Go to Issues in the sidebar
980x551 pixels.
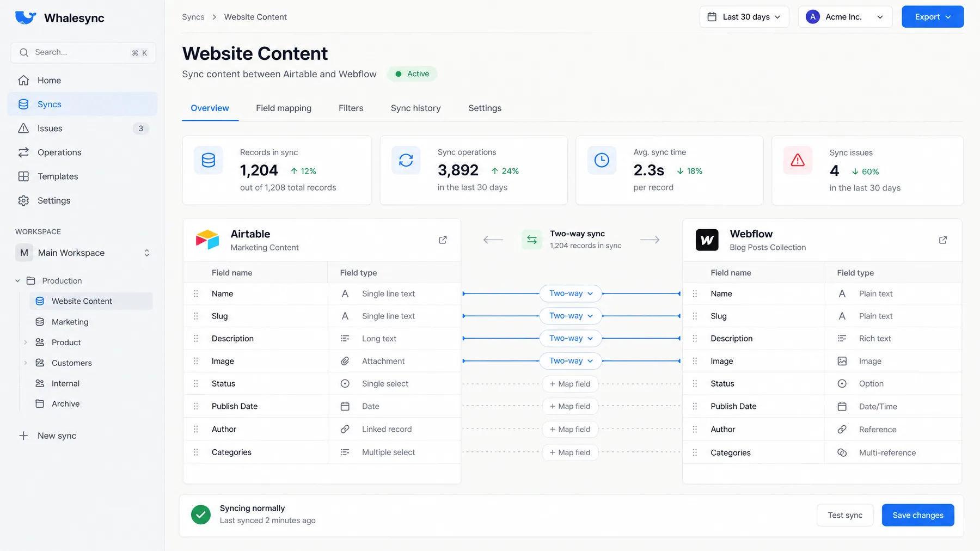(82, 128)
